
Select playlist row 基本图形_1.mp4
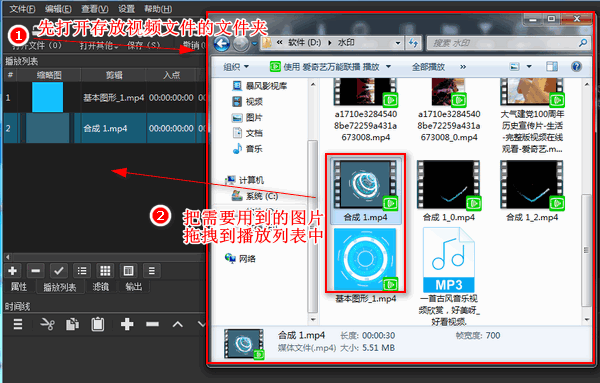105,98
